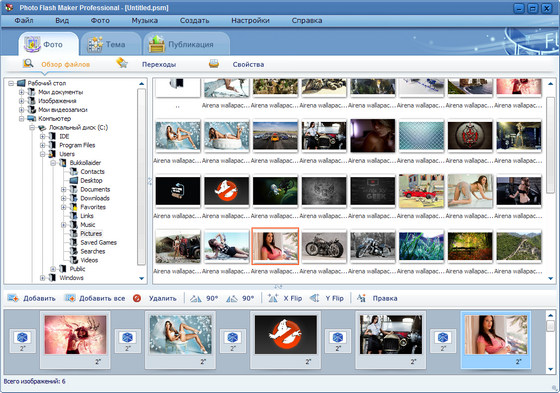The height and width of the screenshot is (393, 560).
Task: Click the Свойства properties icon
Action: pos(214,64)
